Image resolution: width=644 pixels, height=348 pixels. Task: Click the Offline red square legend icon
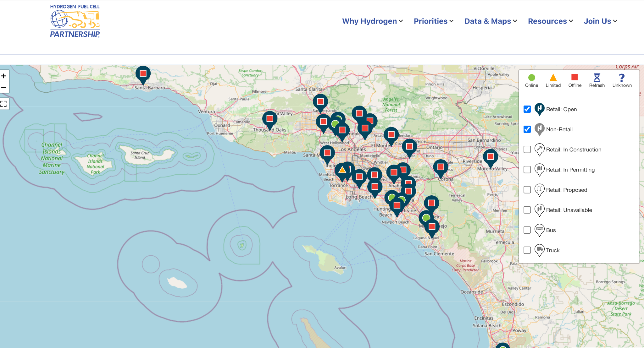(x=575, y=77)
